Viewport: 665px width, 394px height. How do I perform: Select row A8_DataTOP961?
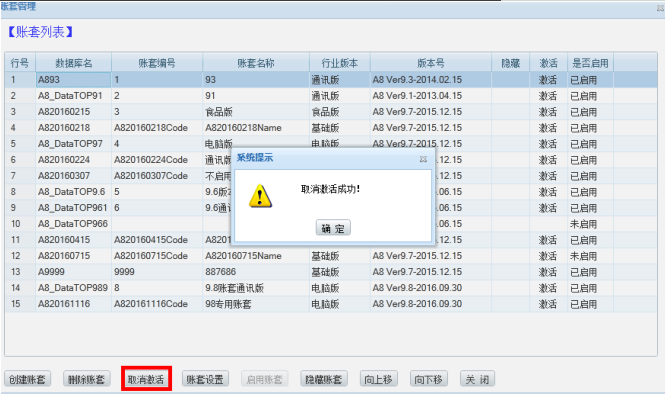tap(331, 208)
